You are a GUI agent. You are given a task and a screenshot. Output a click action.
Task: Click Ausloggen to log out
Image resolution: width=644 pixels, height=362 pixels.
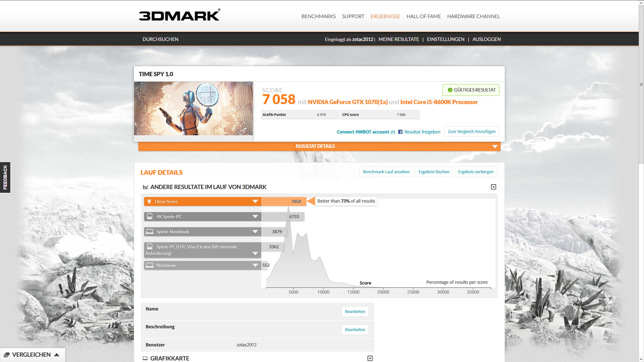(487, 39)
